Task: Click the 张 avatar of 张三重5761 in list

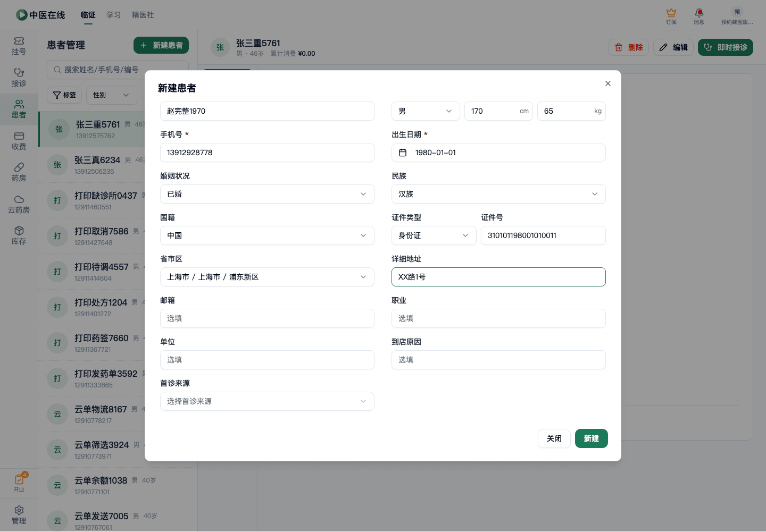Action: coord(59,129)
